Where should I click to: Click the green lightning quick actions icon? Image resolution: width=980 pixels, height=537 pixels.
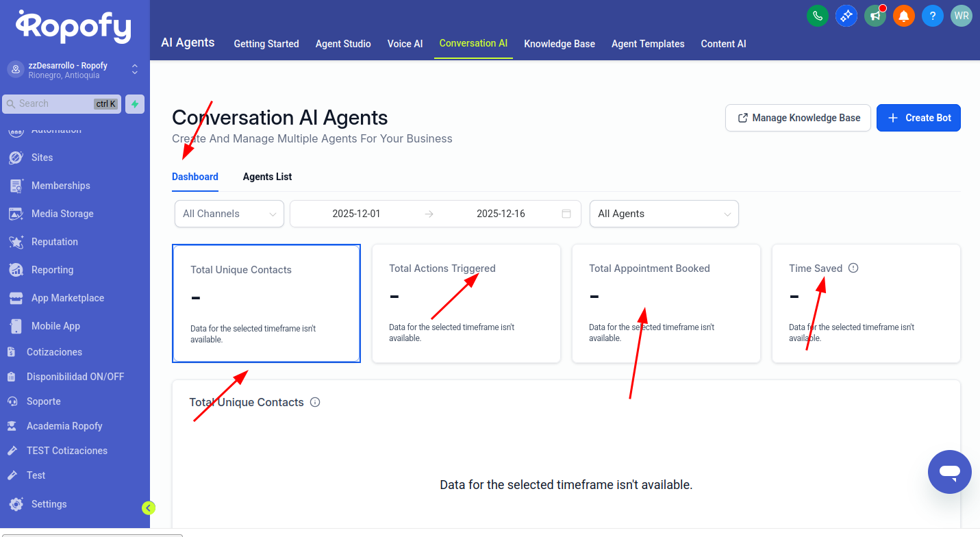[135, 104]
